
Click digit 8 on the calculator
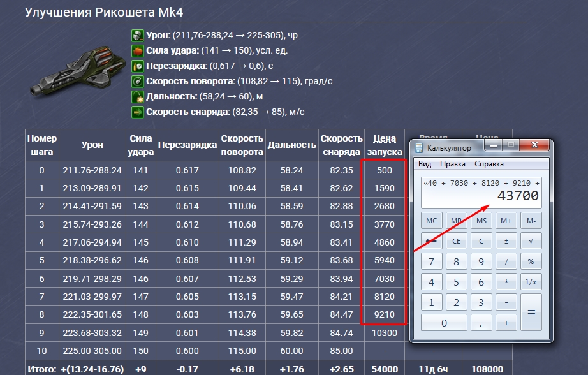(x=457, y=261)
